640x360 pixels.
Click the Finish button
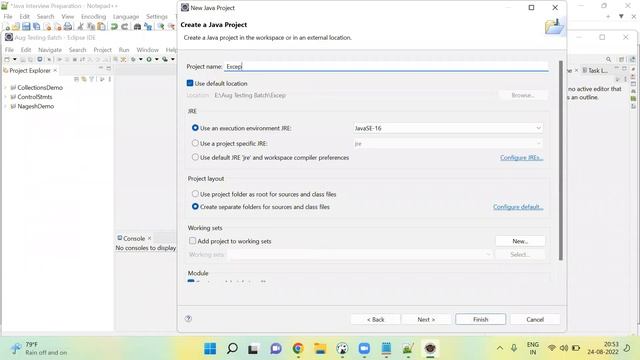pos(480,319)
